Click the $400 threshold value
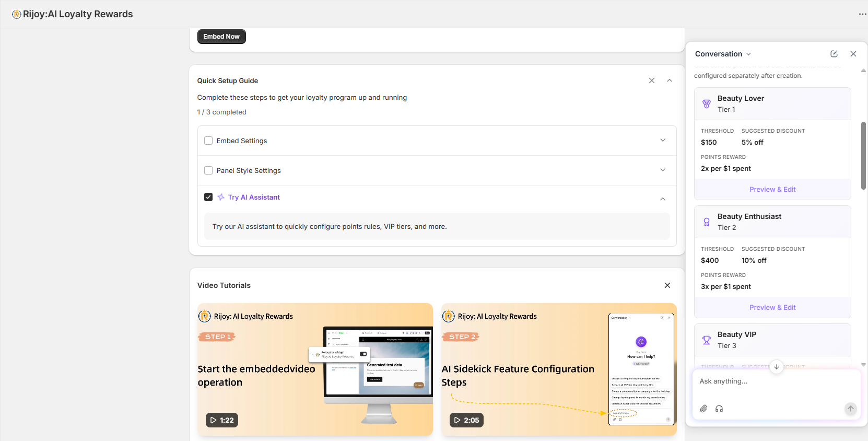868x441 pixels. point(710,260)
